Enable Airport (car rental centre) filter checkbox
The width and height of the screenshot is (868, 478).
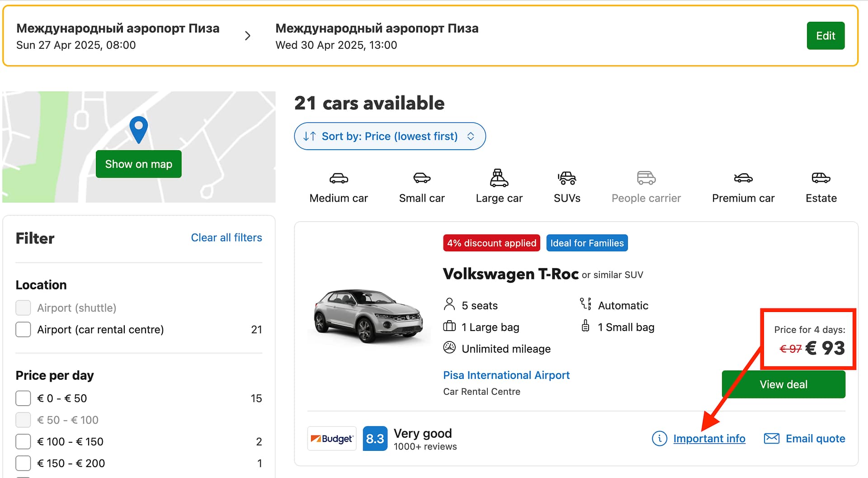[24, 329]
